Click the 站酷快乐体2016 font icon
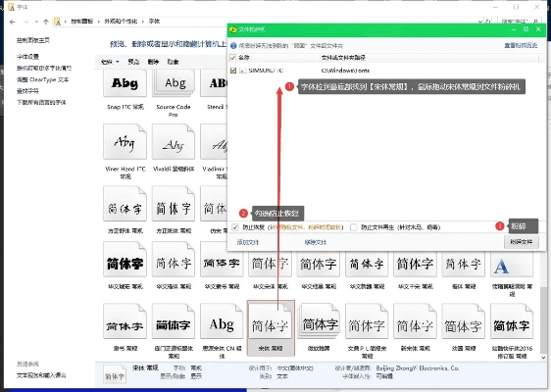This screenshot has width=551, height=392. click(x=512, y=321)
